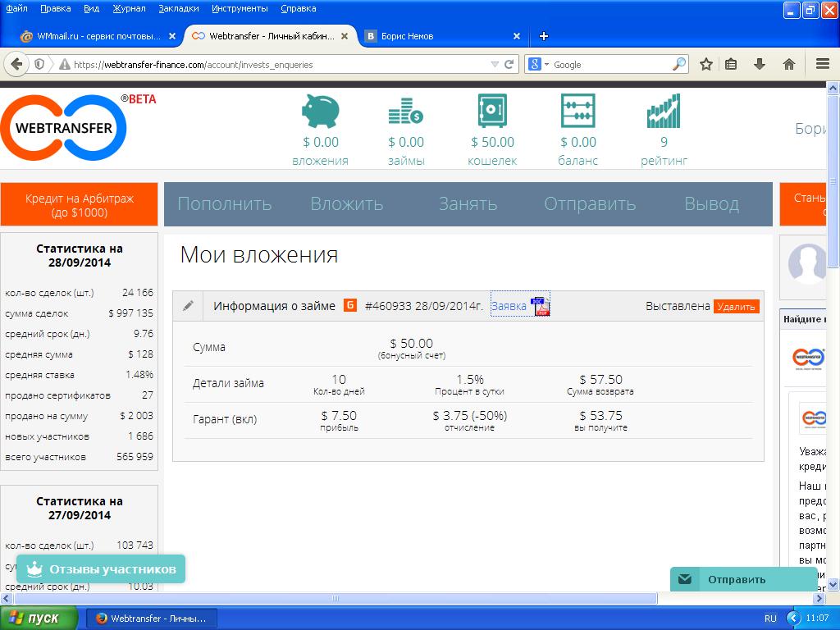This screenshot has width=840, height=630.
Task: Click the Windows пуск start button
Action: coord(39,618)
